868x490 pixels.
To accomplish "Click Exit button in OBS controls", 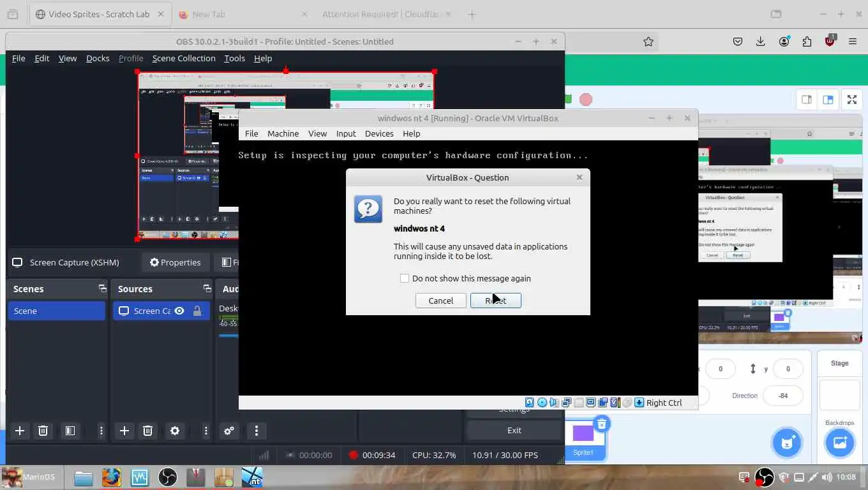I will (x=514, y=430).
